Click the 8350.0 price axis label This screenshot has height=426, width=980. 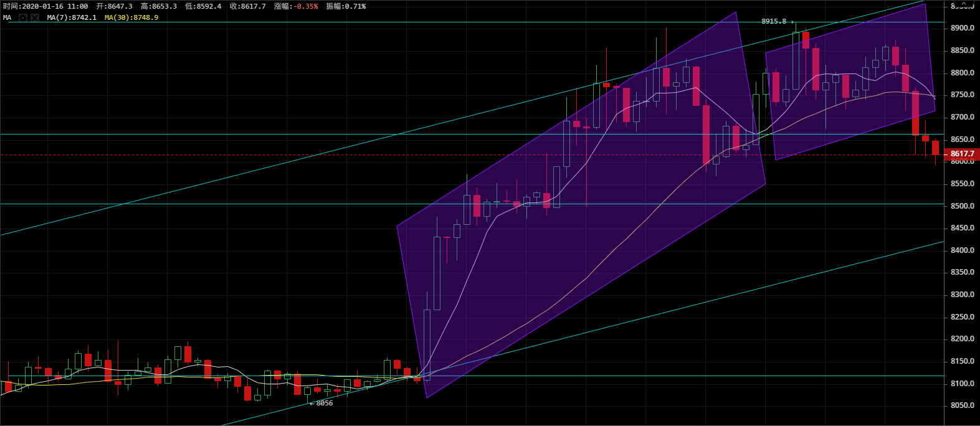[963, 272]
